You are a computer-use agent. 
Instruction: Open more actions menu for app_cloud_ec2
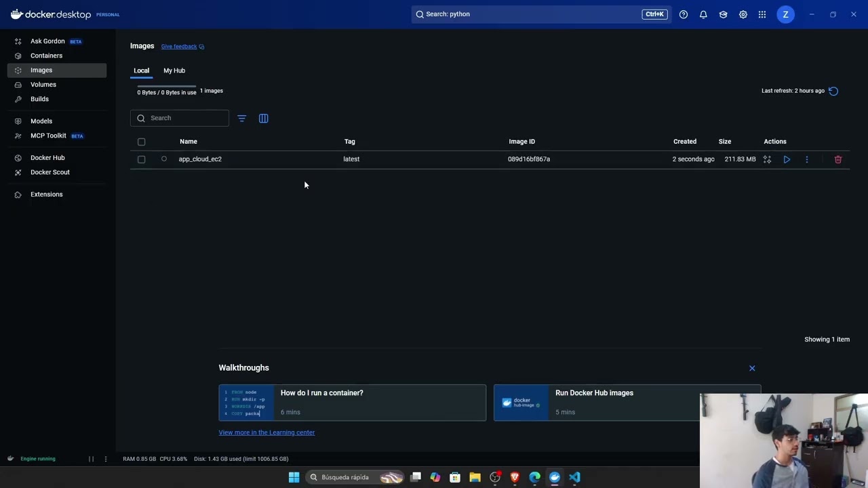[x=807, y=159]
